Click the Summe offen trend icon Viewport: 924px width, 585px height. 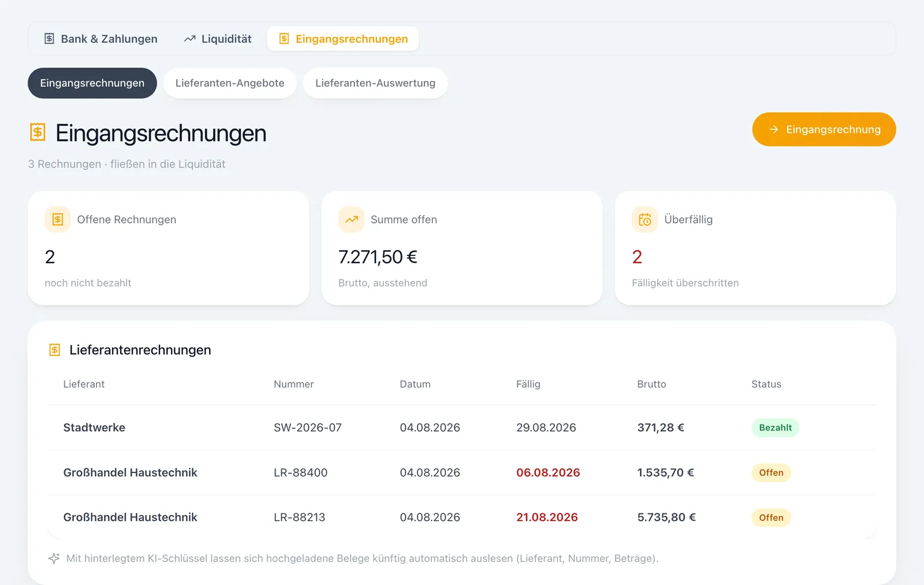(x=351, y=219)
